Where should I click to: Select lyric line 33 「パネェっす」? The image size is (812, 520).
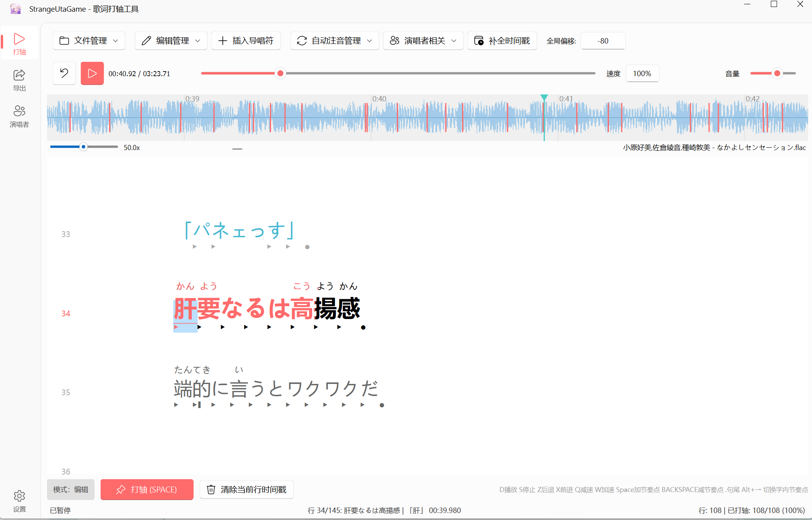tap(240, 231)
